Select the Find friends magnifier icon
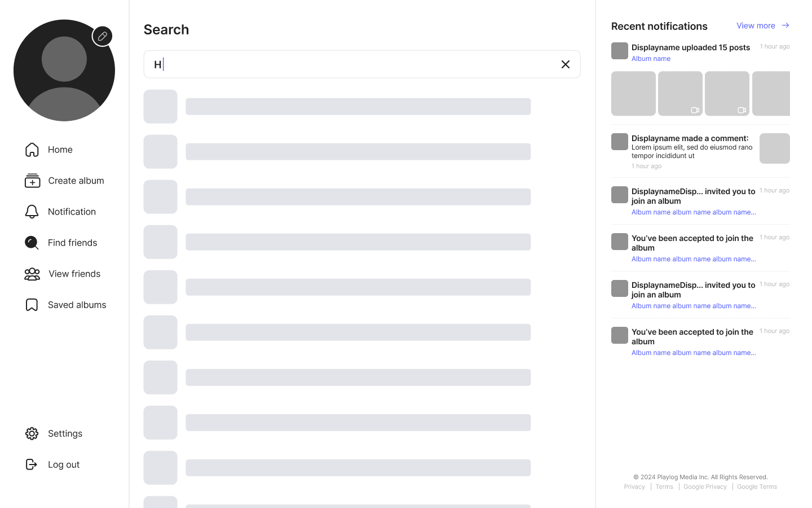This screenshot has height=508, width=812. (32, 243)
